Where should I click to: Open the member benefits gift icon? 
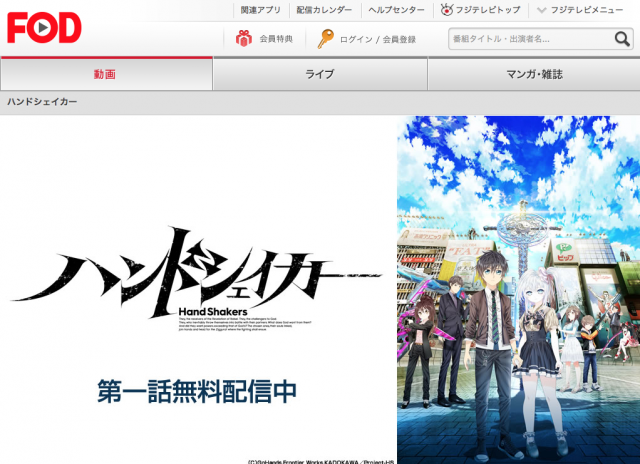(x=244, y=39)
